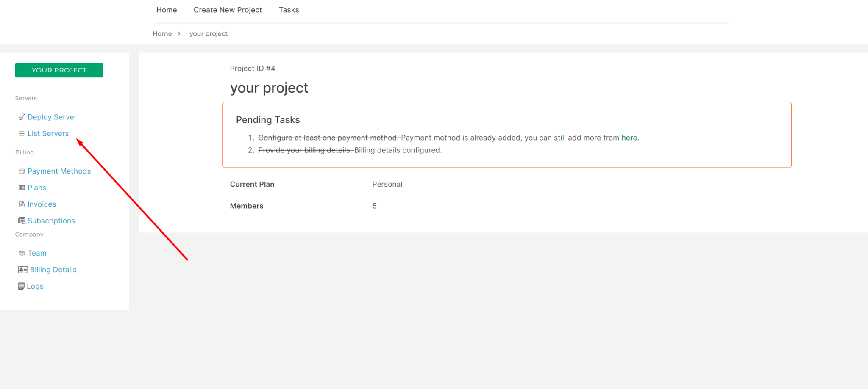Click the Invoices document icon

pos(22,204)
